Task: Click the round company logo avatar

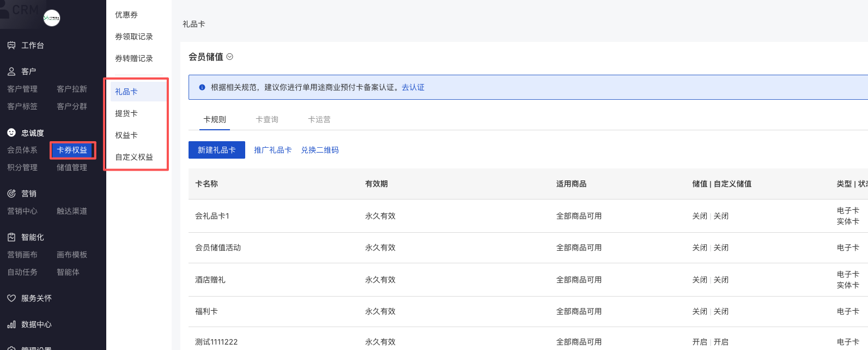Action: pyautogui.click(x=52, y=18)
